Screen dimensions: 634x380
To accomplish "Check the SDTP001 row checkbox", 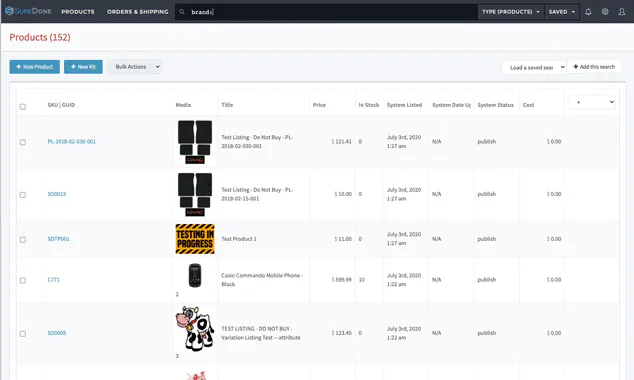I will (x=23, y=240).
